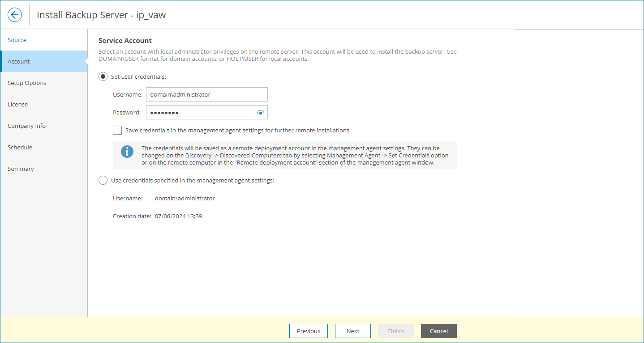Click the Next button
The height and width of the screenshot is (343, 644).
(x=352, y=331)
